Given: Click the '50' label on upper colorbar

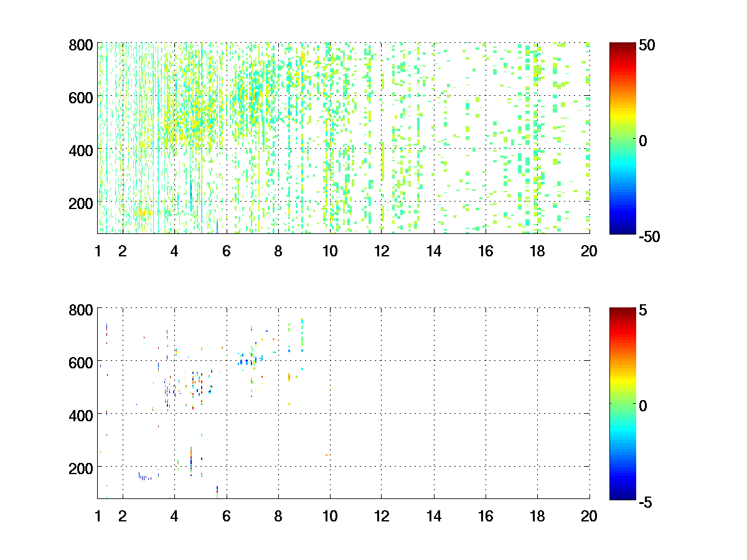Looking at the screenshot, I should click(646, 45).
